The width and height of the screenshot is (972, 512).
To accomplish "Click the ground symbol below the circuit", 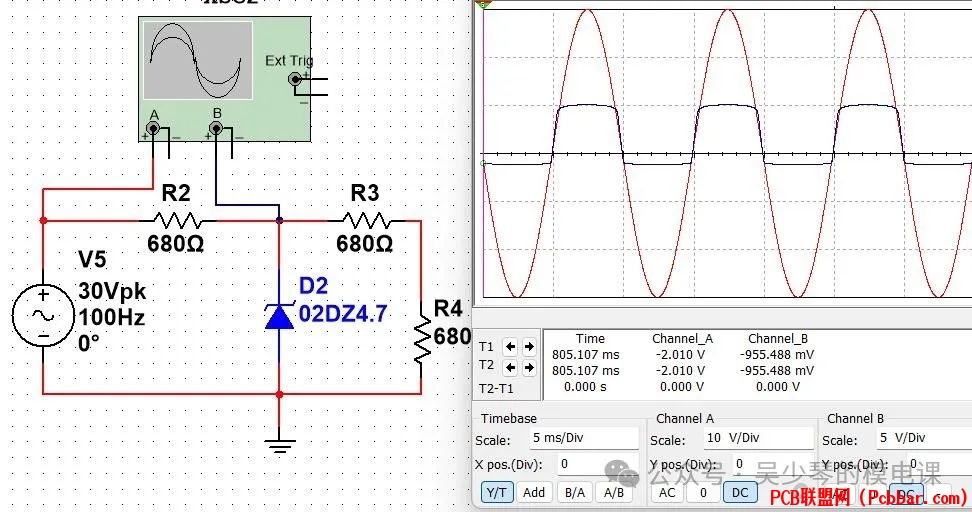I will 280,446.
